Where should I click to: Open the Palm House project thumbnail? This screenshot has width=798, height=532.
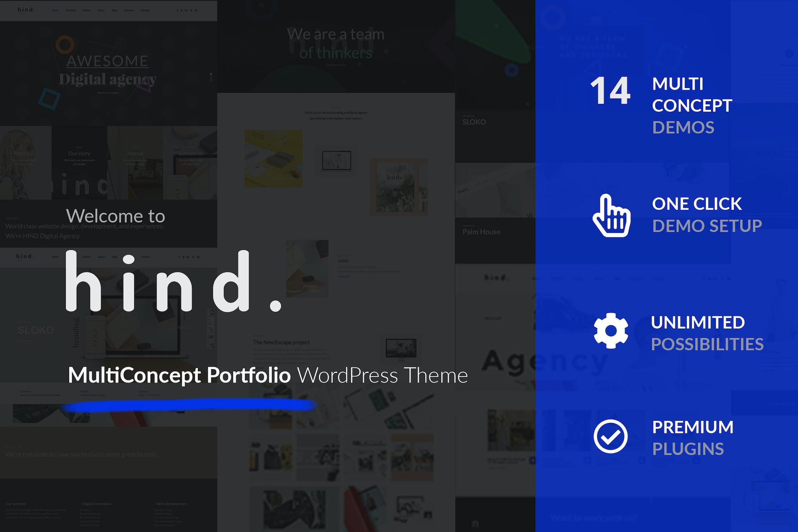click(x=482, y=232)
